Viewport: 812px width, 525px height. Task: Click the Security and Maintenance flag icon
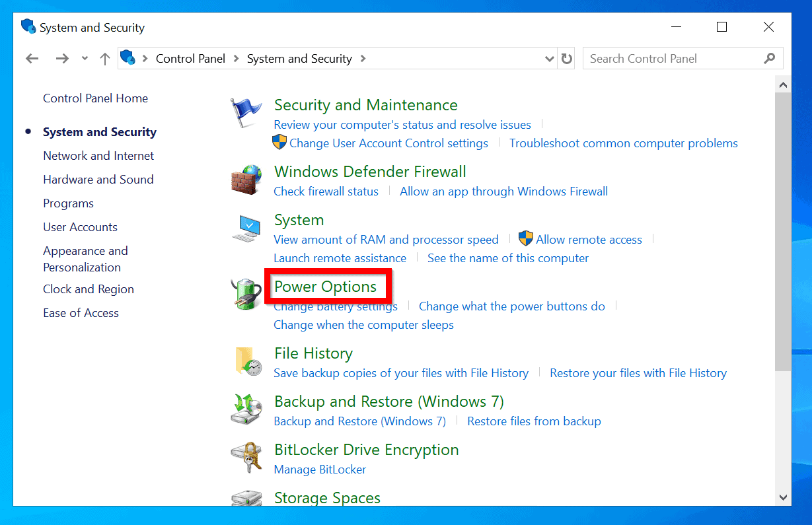246,114
